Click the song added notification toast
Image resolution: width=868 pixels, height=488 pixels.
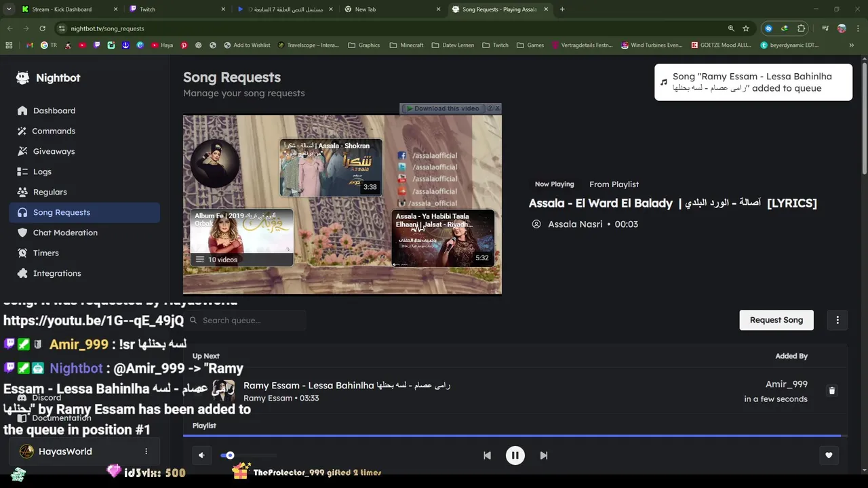click(x=753, y=82)
